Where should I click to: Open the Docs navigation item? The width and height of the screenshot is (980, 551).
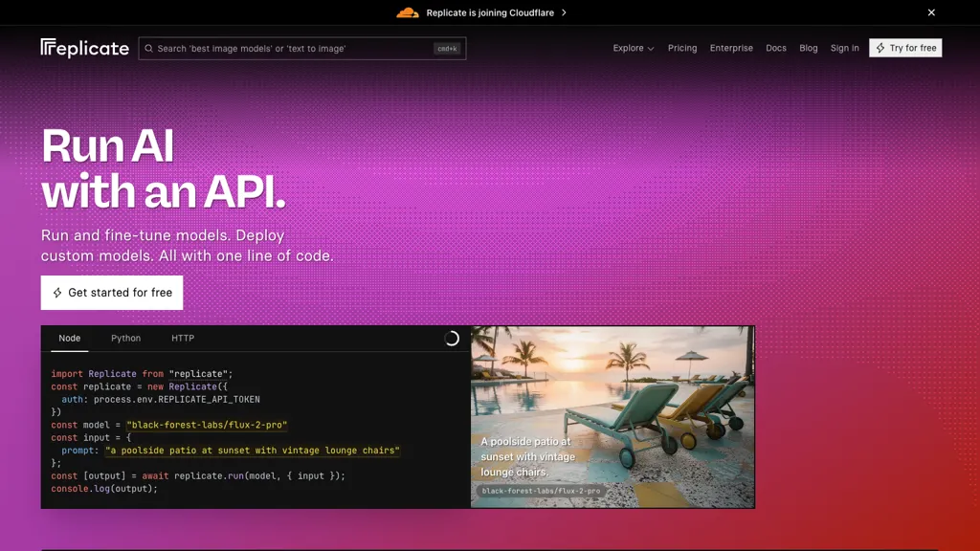tap(776, 48)
